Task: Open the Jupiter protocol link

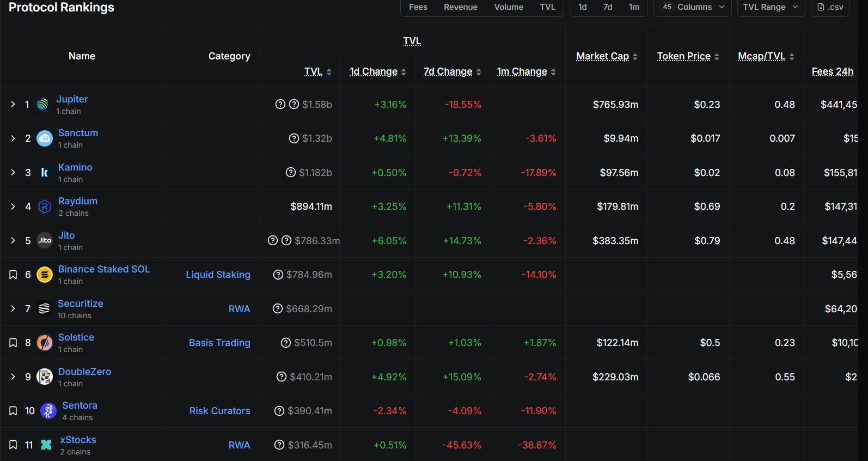Action: click(72, 99)
